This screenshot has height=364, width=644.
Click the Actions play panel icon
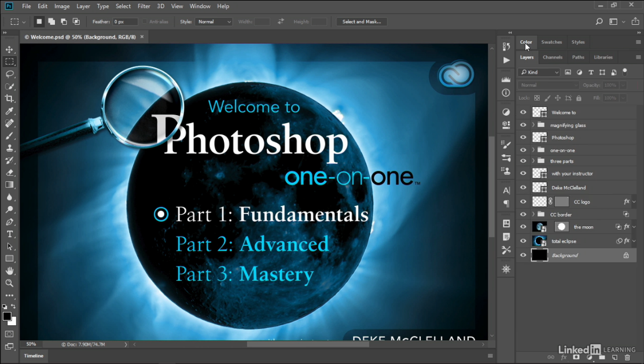[x=506, y=60]
